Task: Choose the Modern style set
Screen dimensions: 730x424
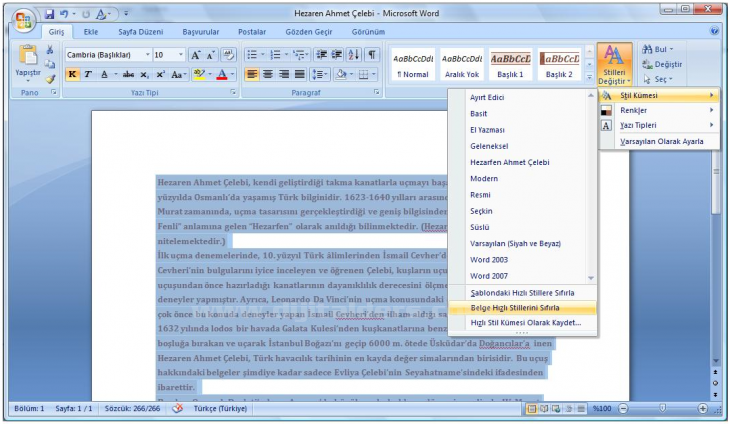Action: pos(484,179)
